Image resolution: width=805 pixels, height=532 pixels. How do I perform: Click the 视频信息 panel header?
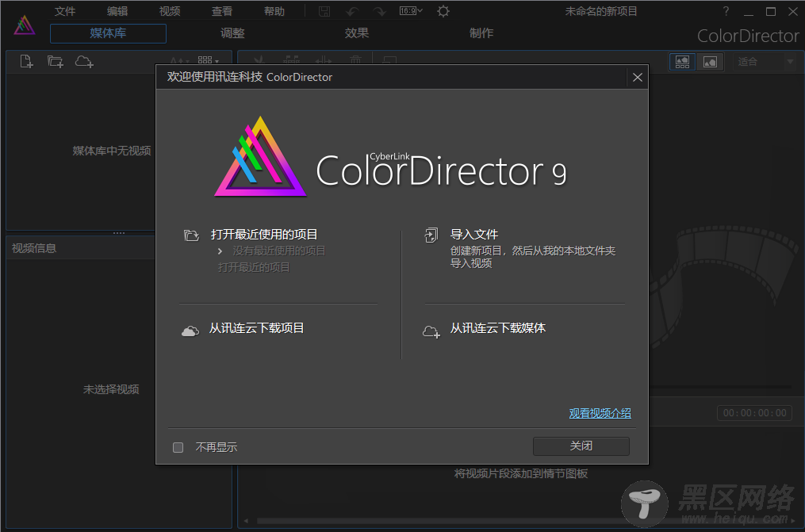coord(81,248)
